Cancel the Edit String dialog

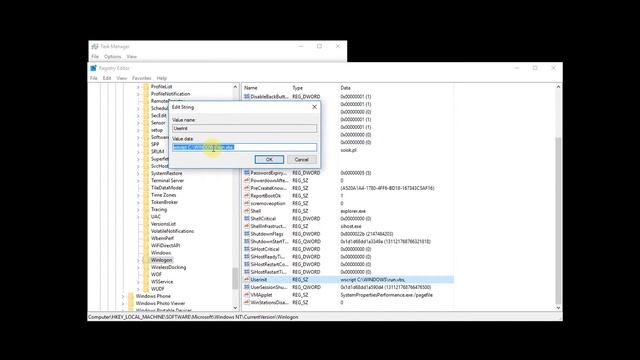coord(302,160)
